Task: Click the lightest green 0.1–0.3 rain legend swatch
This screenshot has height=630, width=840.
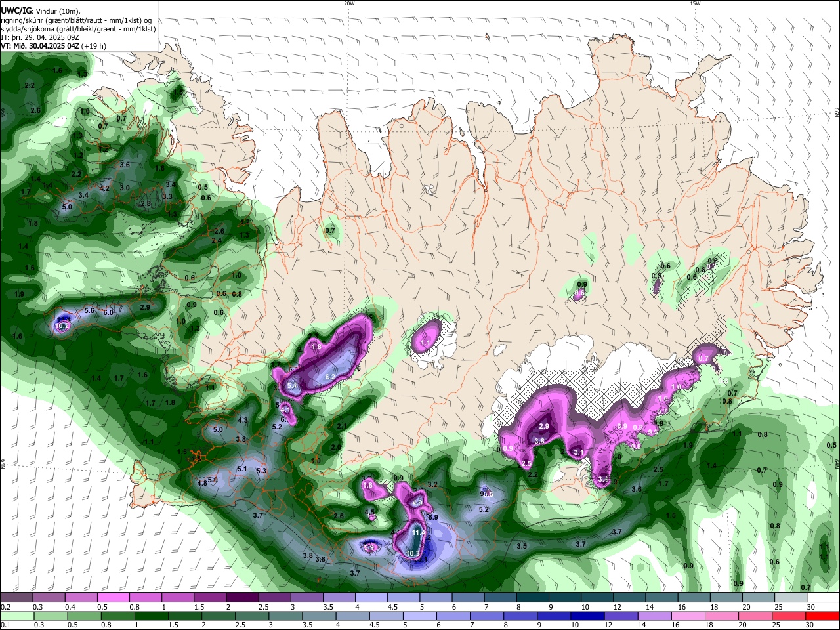Action: tap(17, 616)
